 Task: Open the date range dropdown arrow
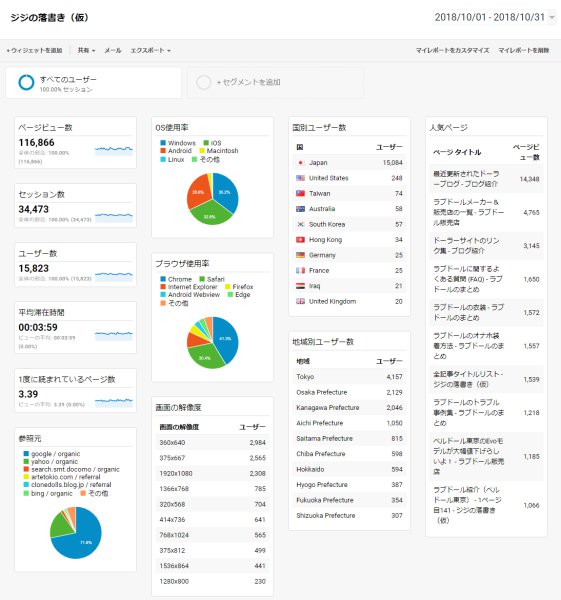click(552, 18)
